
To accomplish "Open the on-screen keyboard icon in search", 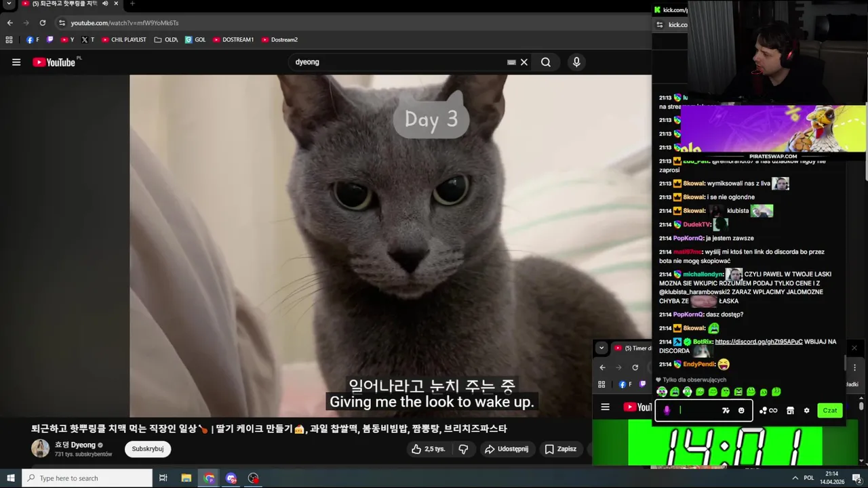I will pos(511,62).
